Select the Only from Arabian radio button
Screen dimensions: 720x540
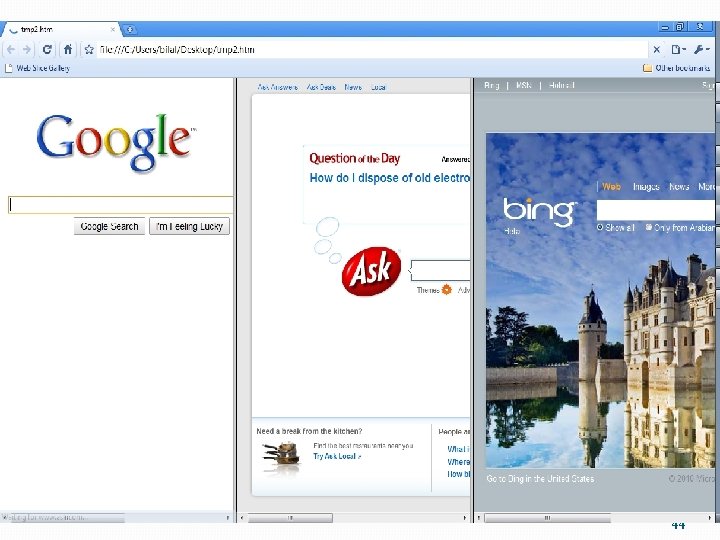click(649, 227)
